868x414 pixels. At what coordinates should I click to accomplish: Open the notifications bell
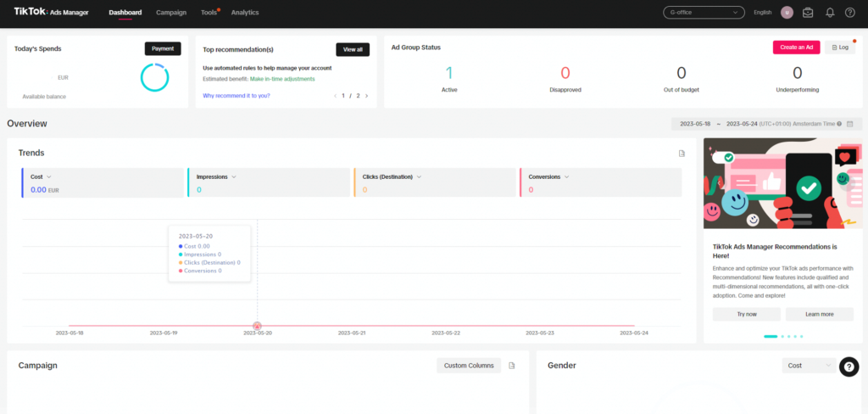pyautogui.click(x=830, y=12)
